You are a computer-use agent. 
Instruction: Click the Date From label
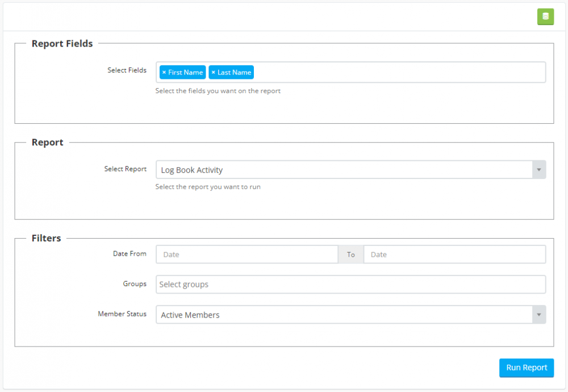click(x=130, y=253)
